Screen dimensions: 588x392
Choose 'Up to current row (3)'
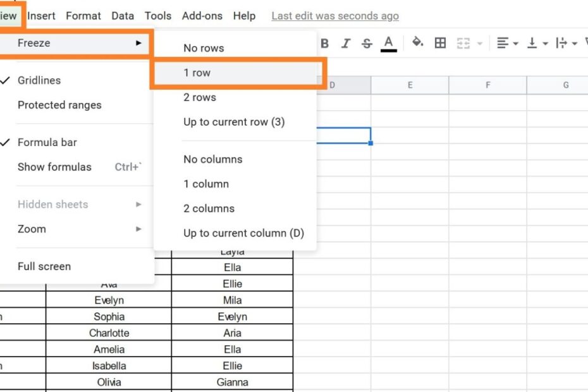pos(234,122)
